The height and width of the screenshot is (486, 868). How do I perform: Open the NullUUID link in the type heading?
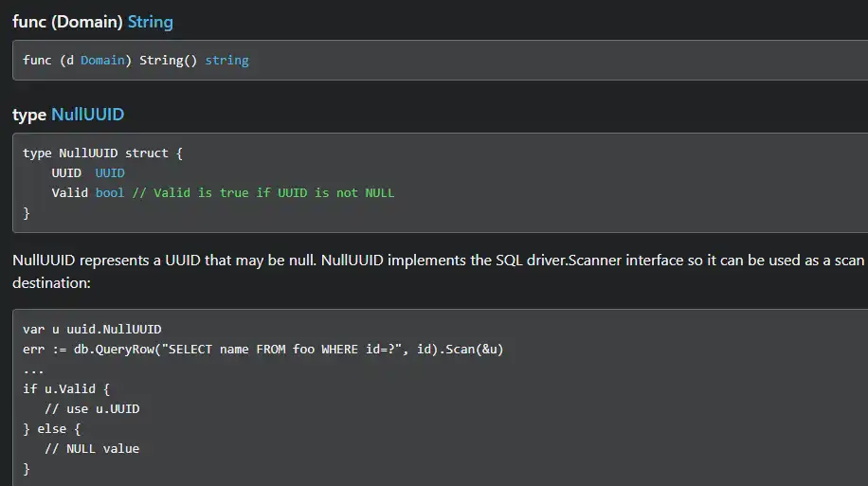tap(87, 115)
